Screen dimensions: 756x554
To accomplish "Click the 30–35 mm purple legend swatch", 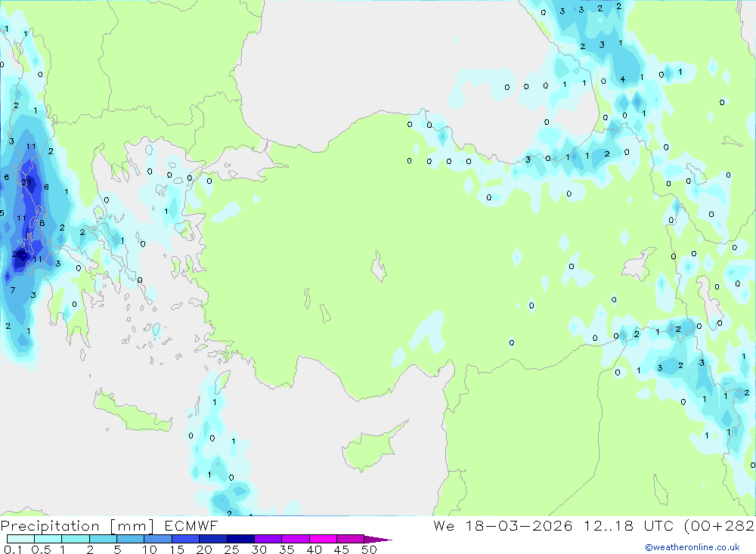I will point(268,539).
